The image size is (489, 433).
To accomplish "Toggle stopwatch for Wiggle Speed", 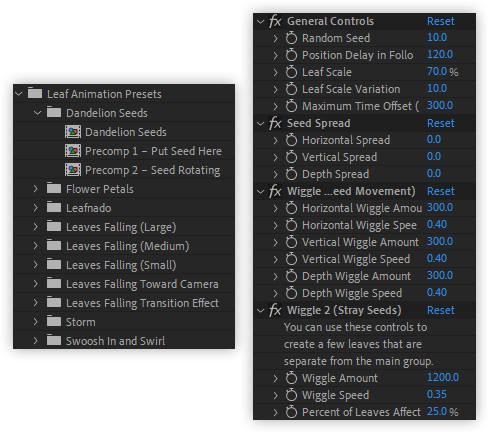I will [291, 395].
